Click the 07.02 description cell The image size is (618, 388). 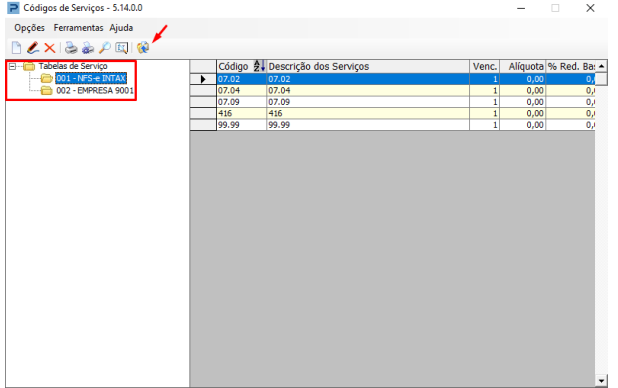(x=368, y=79)
